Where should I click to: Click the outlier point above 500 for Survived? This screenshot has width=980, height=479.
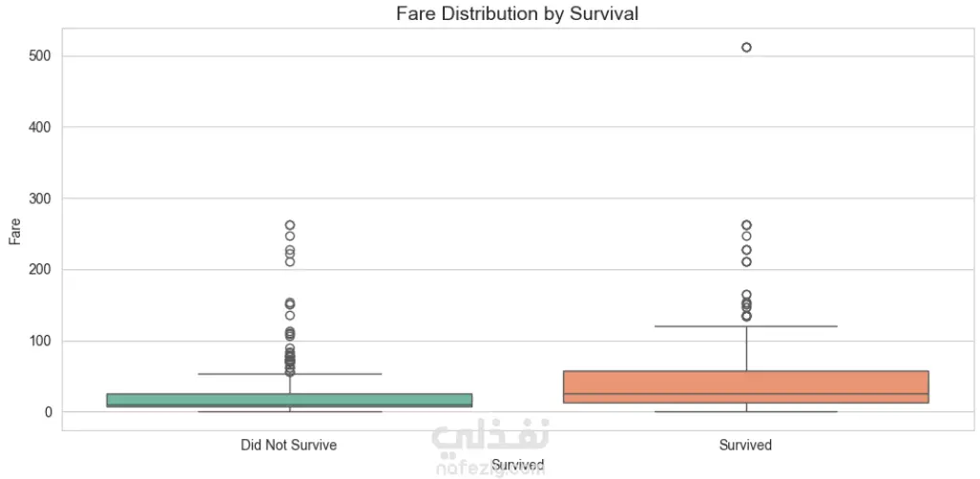click(x=746, y=47)
